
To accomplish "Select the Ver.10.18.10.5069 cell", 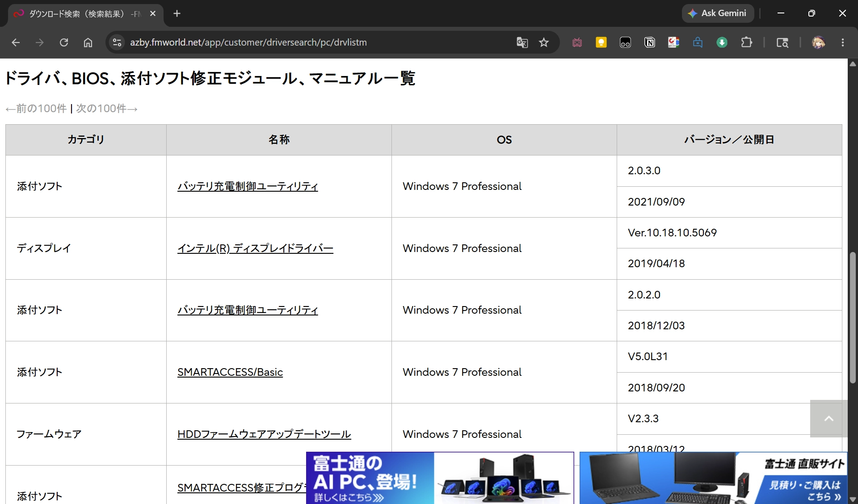I will 729,233.
